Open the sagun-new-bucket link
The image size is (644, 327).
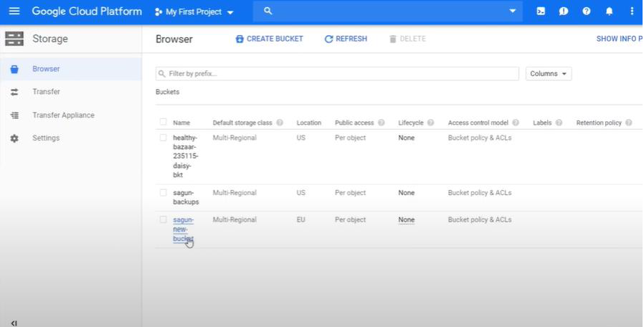tap(183, 229)
